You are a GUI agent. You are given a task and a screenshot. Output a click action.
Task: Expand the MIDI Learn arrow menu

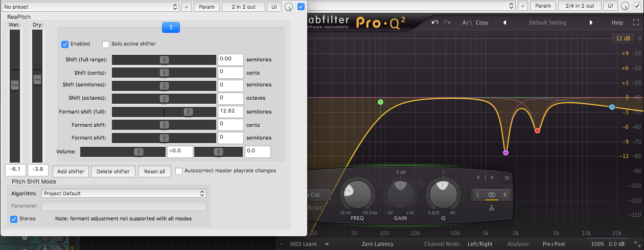click(327, 244)
